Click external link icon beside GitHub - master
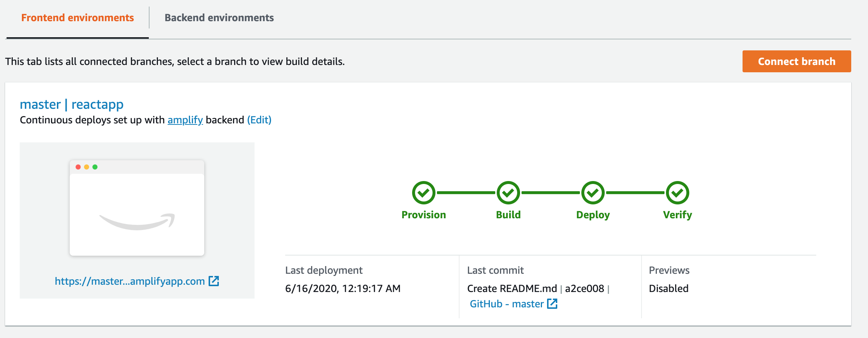This screenshot has height=338, width=868. click(x=552, y=303)
